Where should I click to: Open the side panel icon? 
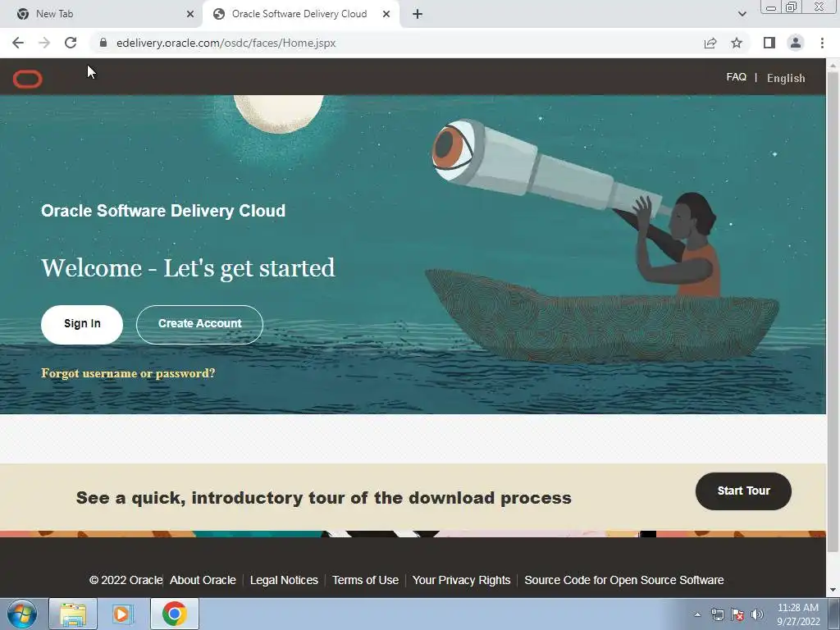[769, 43]
